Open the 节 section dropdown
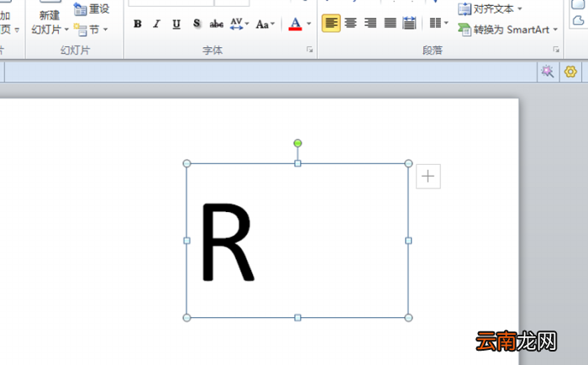Image resolution: width=588 pixels, height=365 pixels. pos(91,29)
